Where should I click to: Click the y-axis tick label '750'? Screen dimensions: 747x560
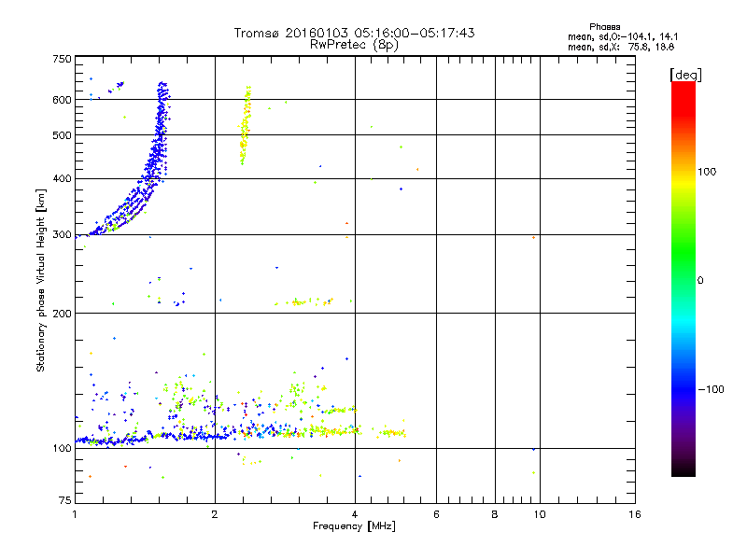tap(62, 59)
